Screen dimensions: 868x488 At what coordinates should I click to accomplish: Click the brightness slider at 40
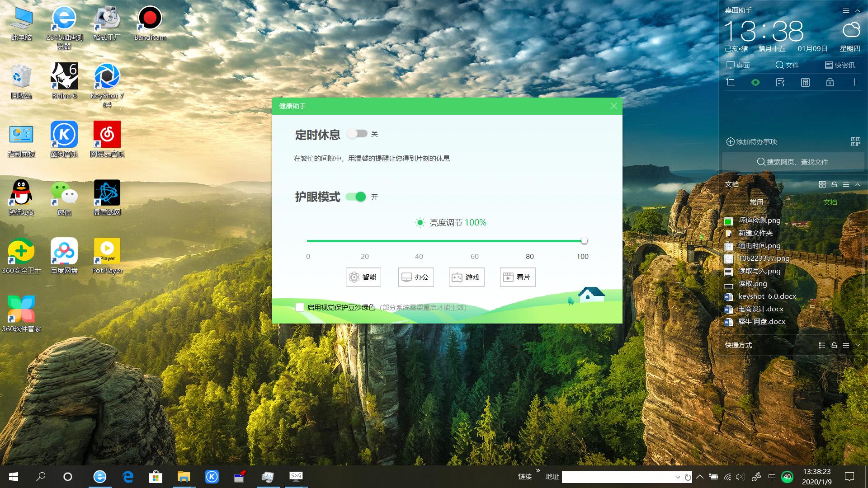(x=419, y=241)
